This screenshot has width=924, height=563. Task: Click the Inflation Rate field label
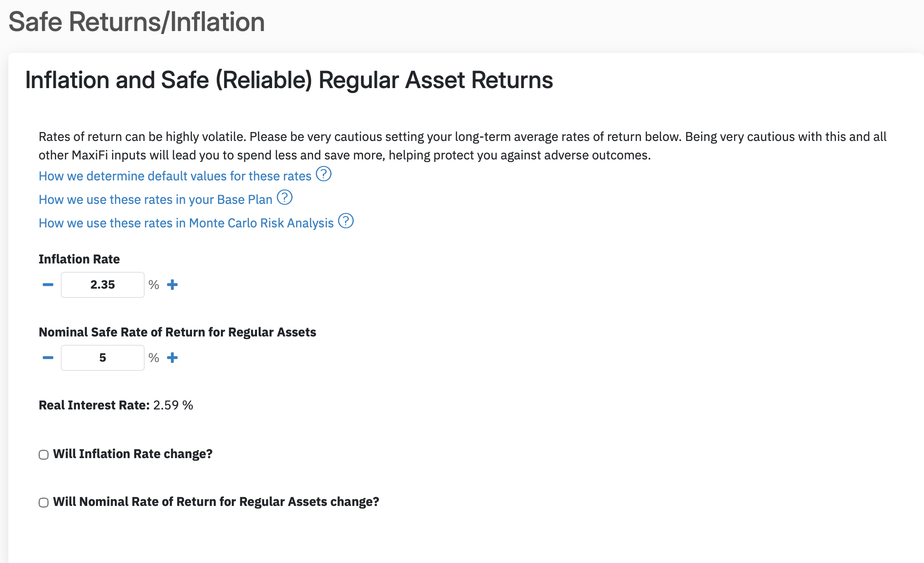(x=79, y=259)
